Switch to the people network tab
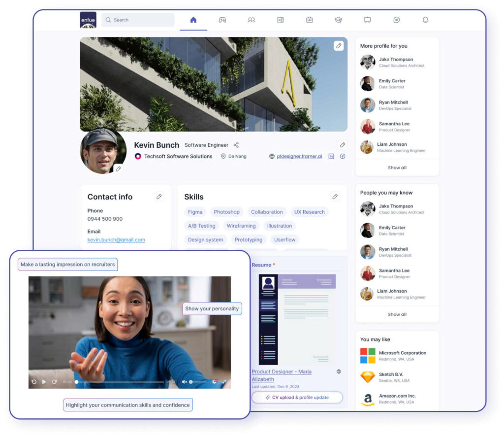Image resolution: width=504 pixels, height=437 pixels. click(252, 20)
